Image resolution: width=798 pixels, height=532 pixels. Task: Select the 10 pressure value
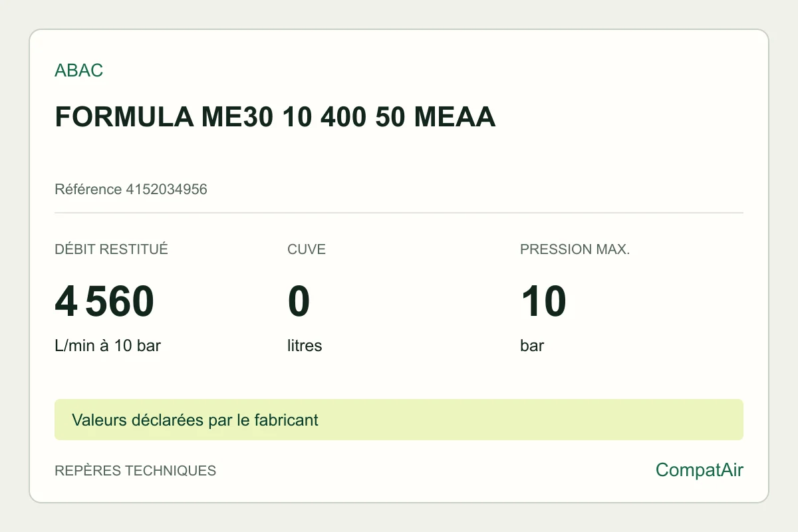pyautogui.click(x=543, y=301)
